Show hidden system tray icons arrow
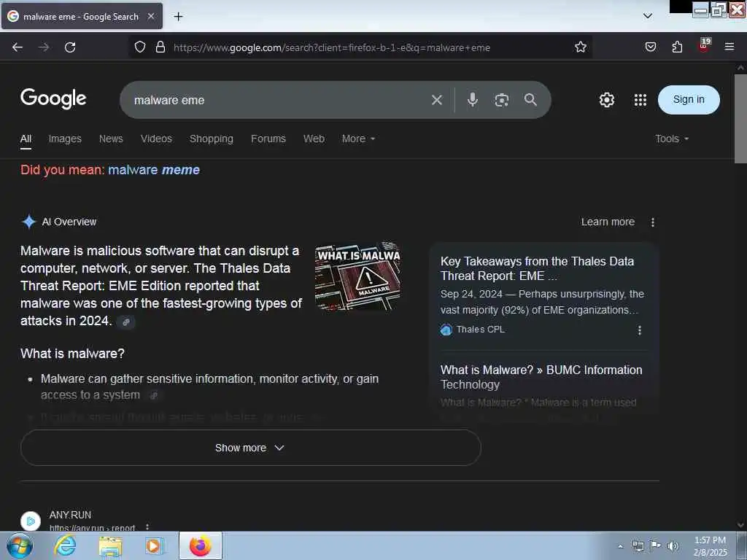 (620, 546)
